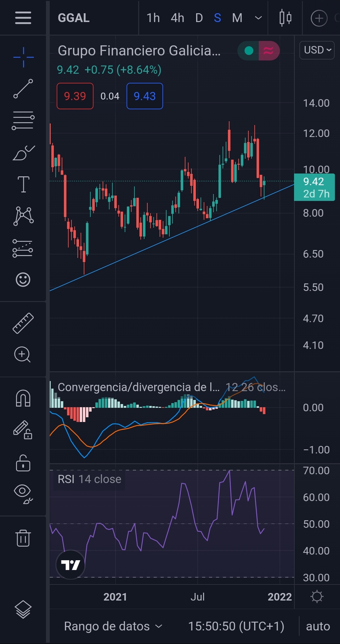
Task: Click the 2021 time axis label
Action: pos(115,597)
